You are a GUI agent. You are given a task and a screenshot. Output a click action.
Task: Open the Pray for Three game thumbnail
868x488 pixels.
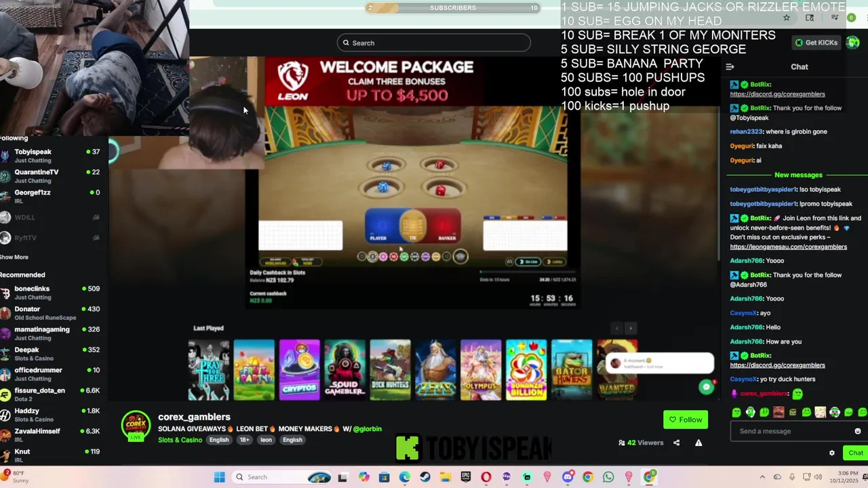[x=208, y=370]
